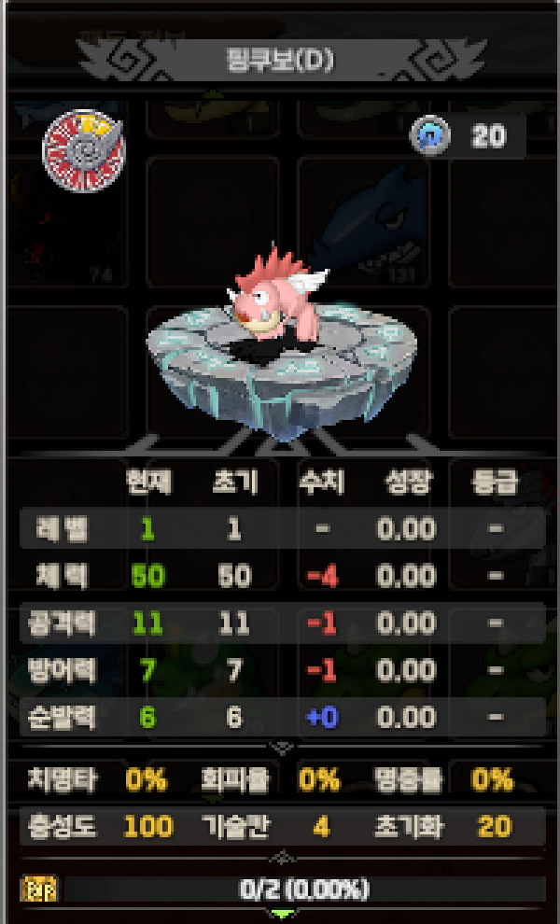Click the red circular emblem badge
560x924 pixels.
84,150
